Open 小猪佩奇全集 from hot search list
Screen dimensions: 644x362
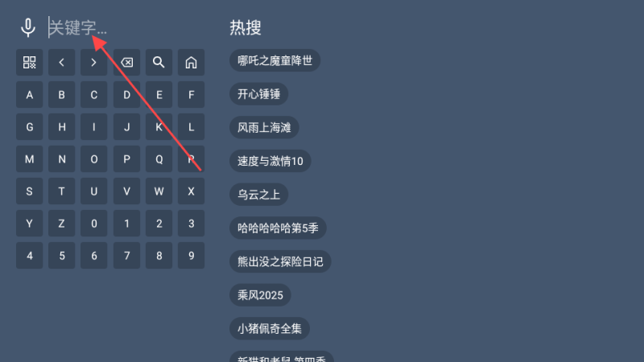pyautogui.click(x=270, y=328)
